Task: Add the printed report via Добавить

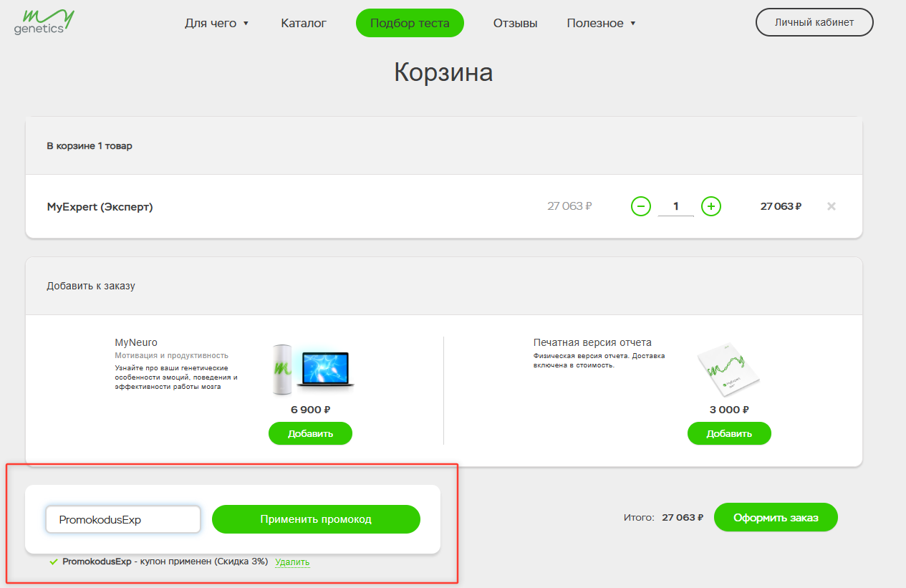Action: [x=729, y=433]
